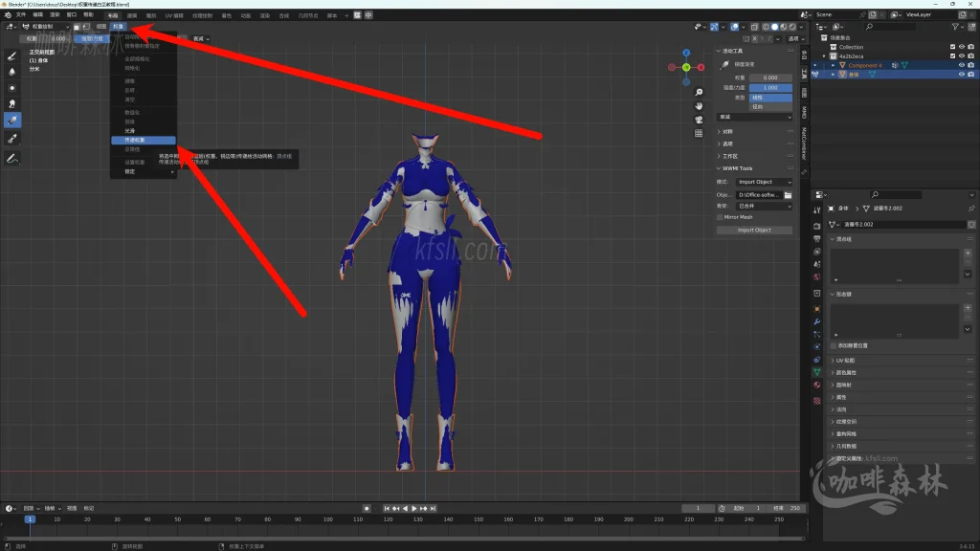980x551 pixels.
Task: Open the Render properties tab icon
Action: pos(817,226)
